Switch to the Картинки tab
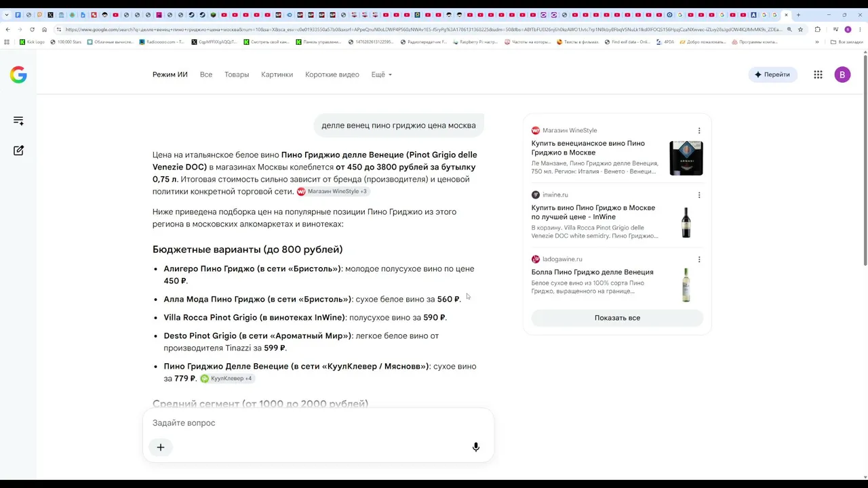This screenshot has width=868, height=488. [277, 75]
